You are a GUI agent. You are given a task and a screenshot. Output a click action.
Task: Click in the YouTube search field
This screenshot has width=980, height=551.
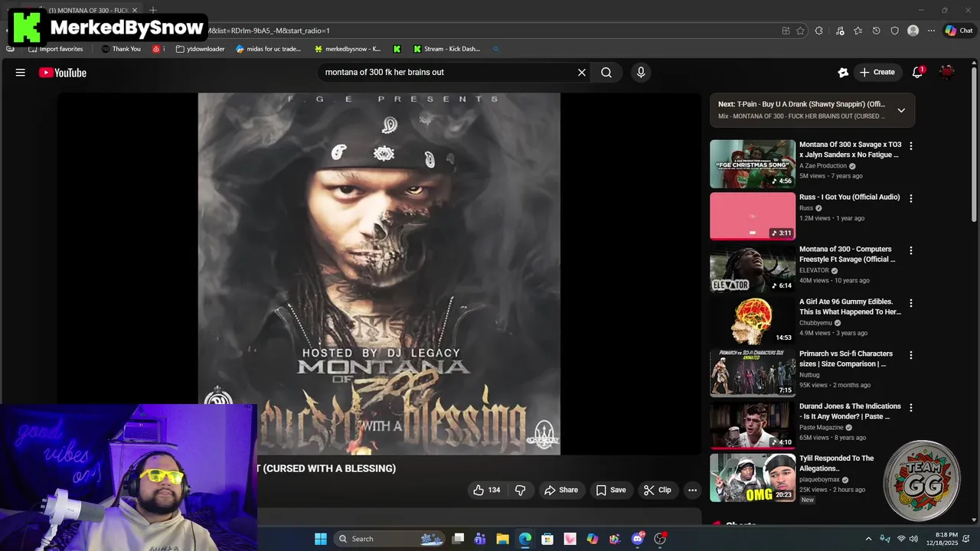click(448, 73)
